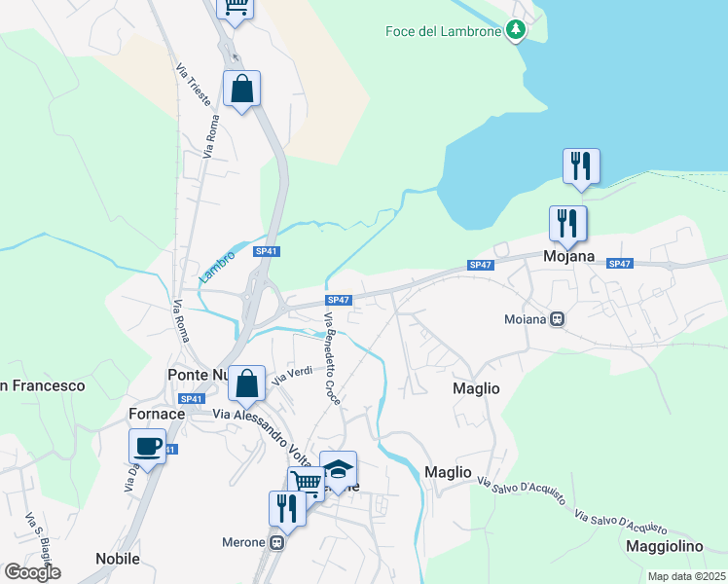Click the Foce del Lambrone park marker

click(516, 30)
